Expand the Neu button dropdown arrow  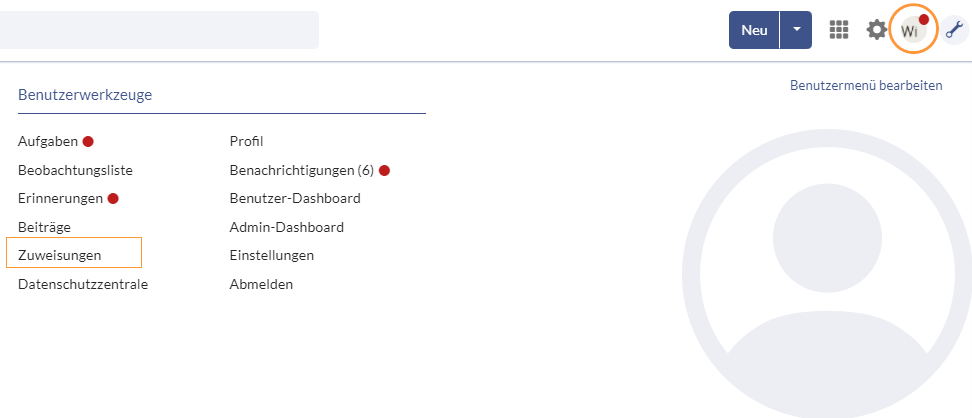pos(797,30)
